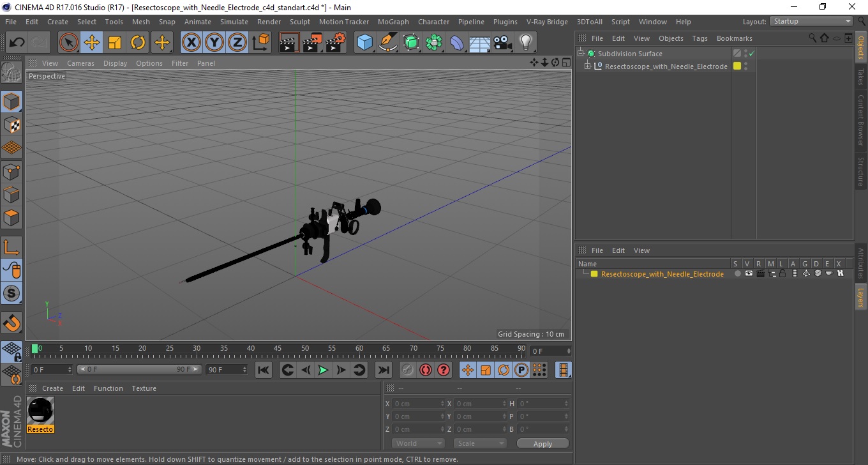Open the deformer objects icon
The height and width of the screenshot is (465, 868).
point(457,43)
